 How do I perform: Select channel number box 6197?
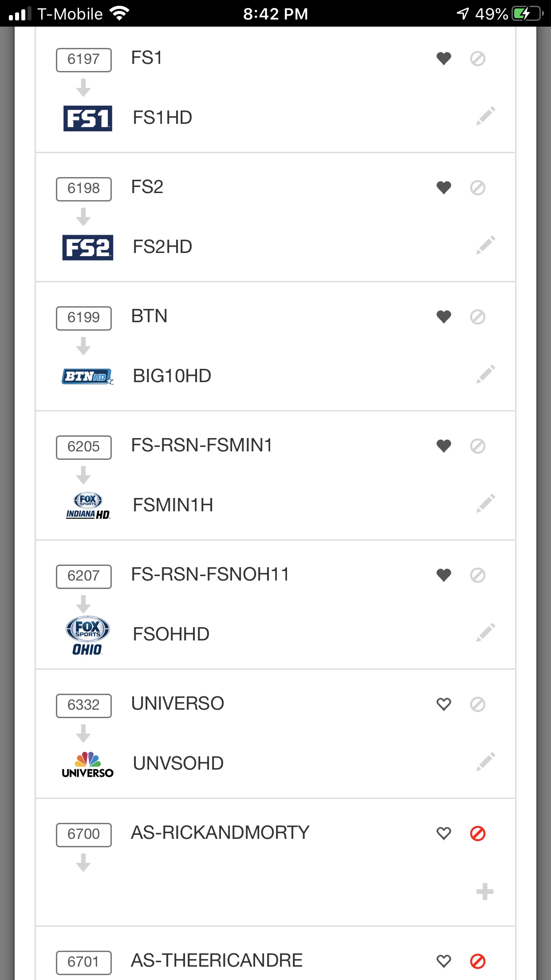click(83, 59)
